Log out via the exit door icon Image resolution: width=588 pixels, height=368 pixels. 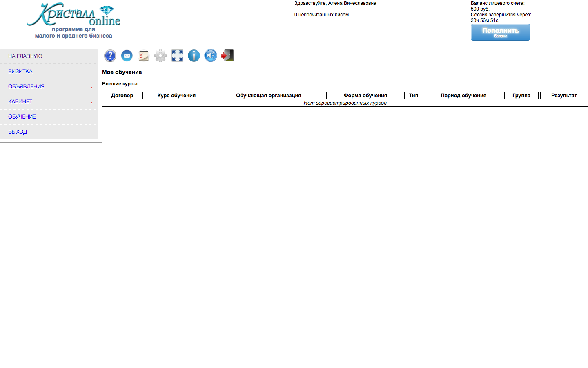point(227,56)
